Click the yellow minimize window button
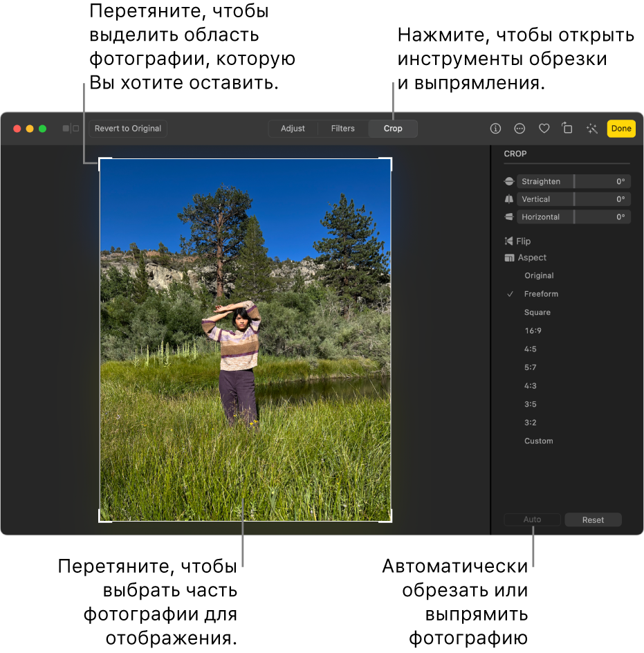This screenshot has height=653, width=644. coord(30,129)
